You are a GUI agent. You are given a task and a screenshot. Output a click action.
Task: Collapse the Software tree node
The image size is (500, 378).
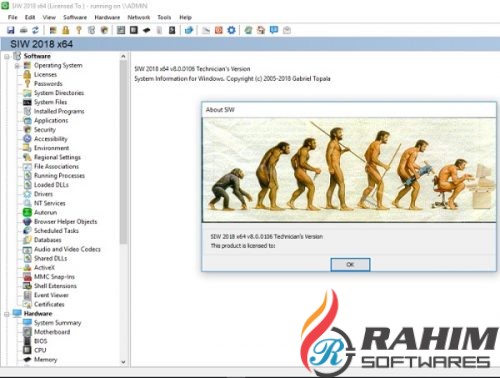(x=7, y=56)
